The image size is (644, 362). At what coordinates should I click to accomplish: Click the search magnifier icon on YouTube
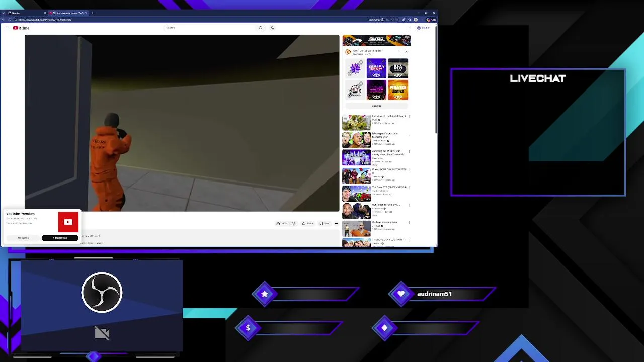point(261,28)
